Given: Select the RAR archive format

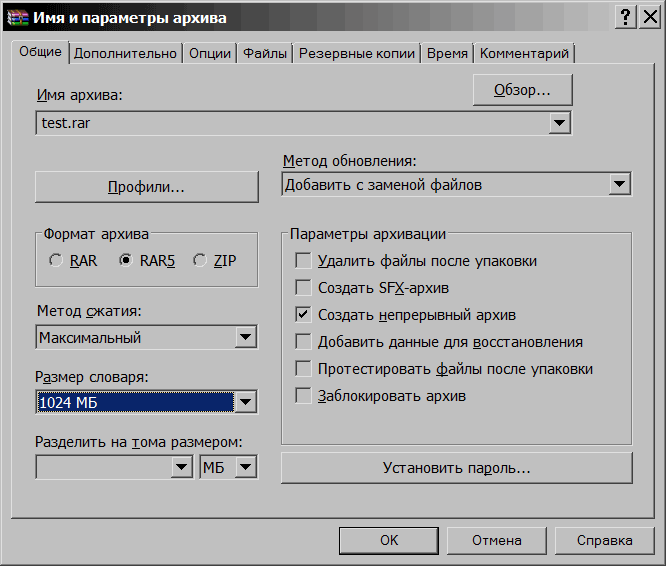Looking at the screenshot, I should (x=55, y=261).
